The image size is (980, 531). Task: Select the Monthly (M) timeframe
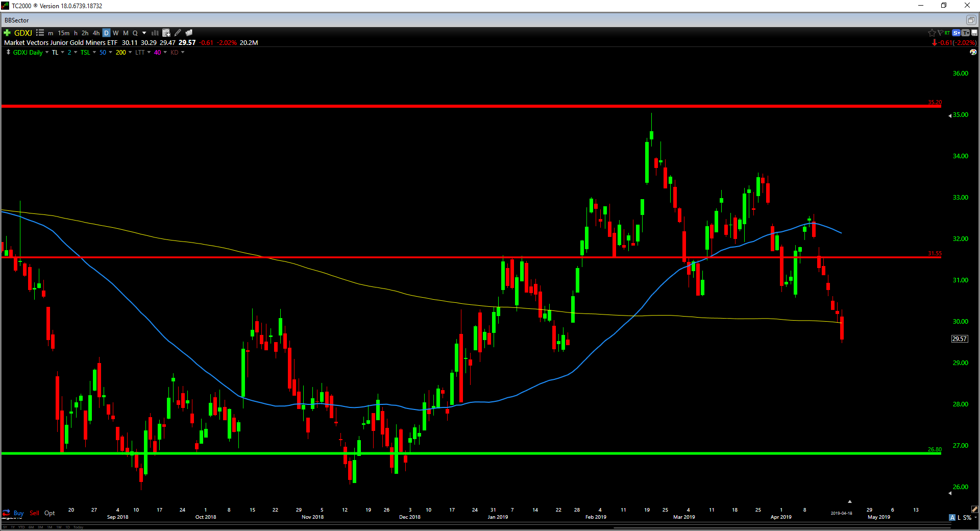[x=126, y=33]
